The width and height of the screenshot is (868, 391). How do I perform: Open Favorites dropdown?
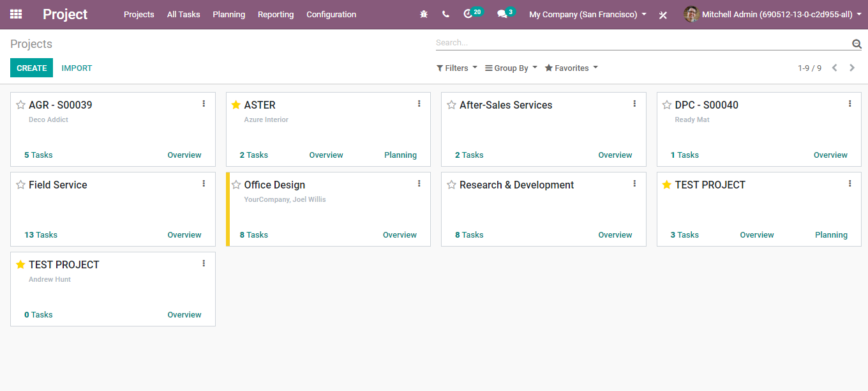(571, 68)
